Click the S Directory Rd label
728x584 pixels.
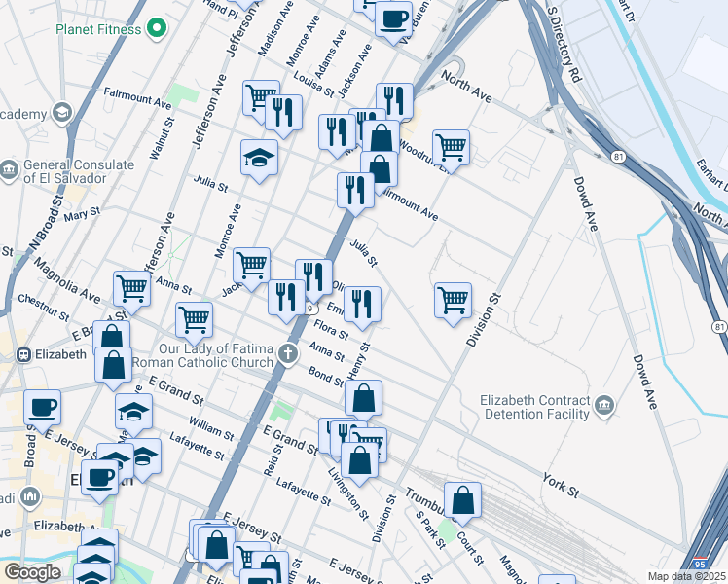click(x=564, y=45)
